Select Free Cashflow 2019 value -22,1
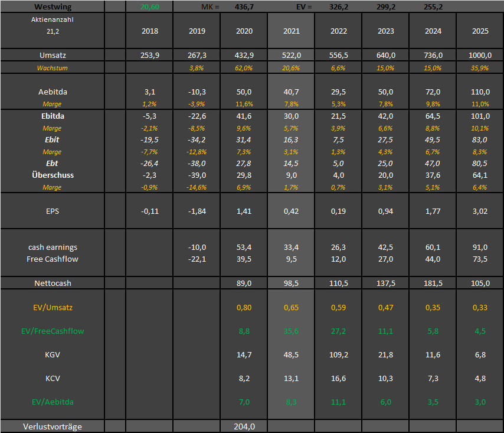The width and height of the screenshot is (504, 433). click(197, 259)
